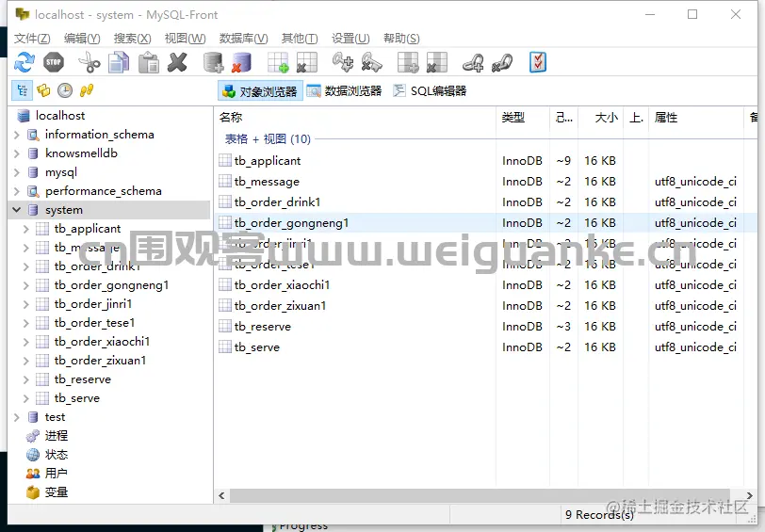The width and height of the screenshot is (765, 532).
Task: Expand tb_reserve in the tree
Action: [x=26, y=379]
